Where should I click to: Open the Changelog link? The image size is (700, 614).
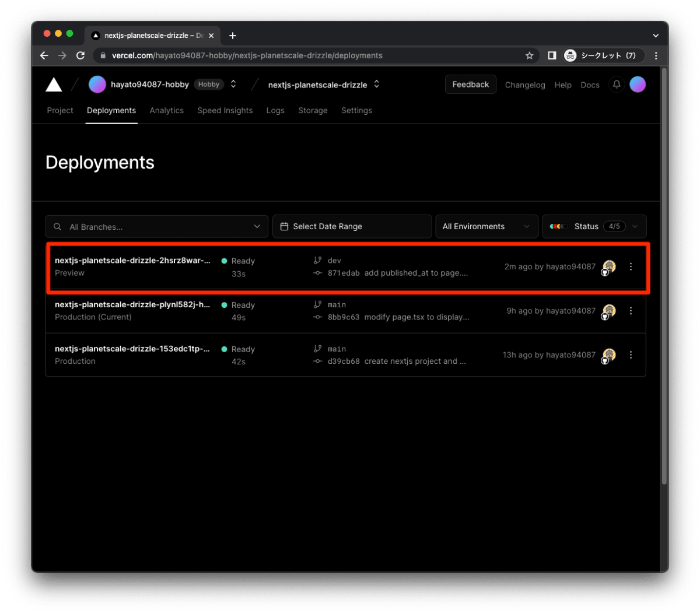coord(525,85)
